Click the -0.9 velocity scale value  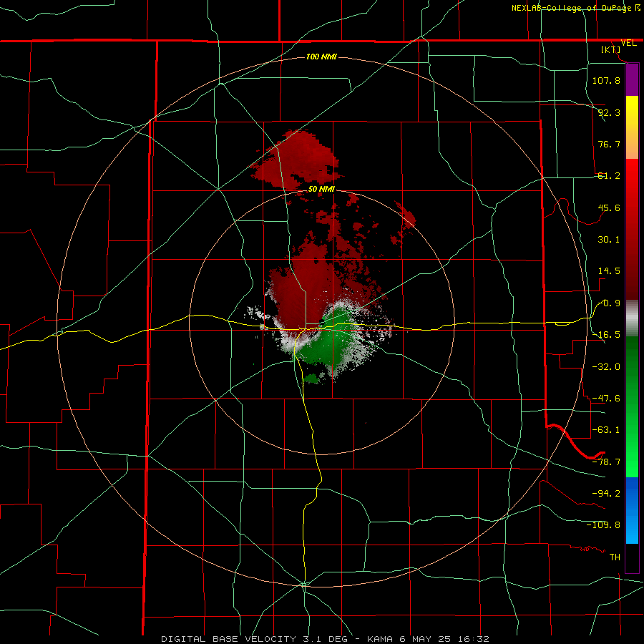pos(609,303)
